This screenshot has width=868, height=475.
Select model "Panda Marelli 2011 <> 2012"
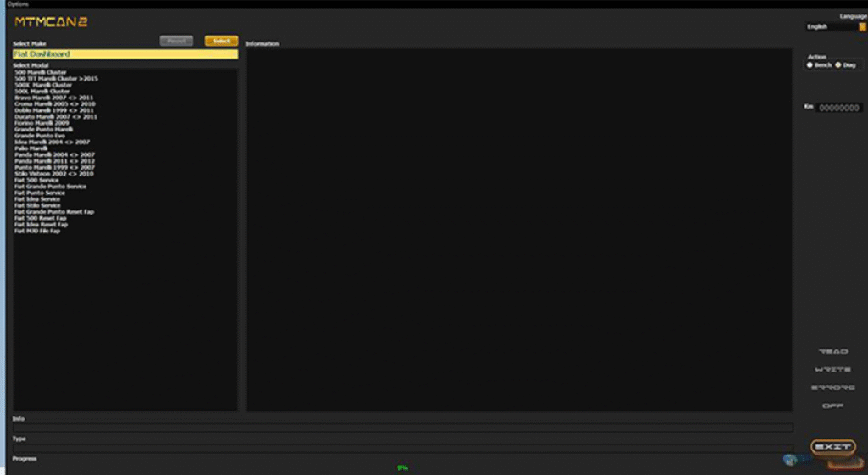tap(55, 161)
